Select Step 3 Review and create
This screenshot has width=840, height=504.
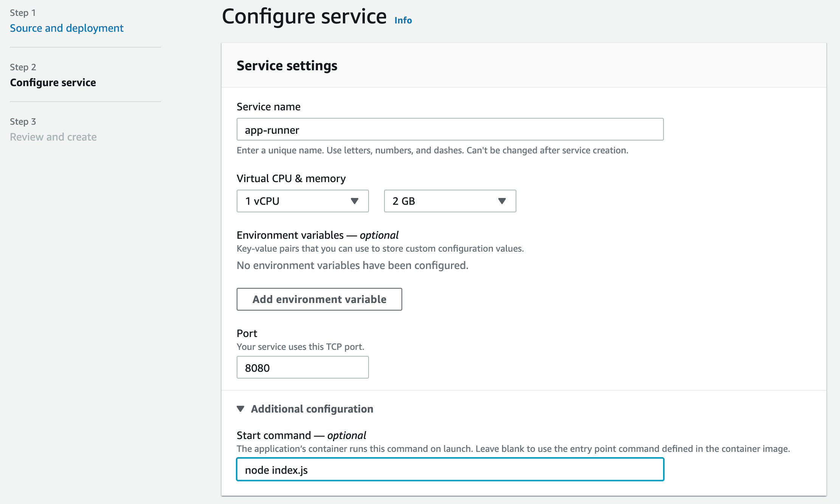coord(53,137)
